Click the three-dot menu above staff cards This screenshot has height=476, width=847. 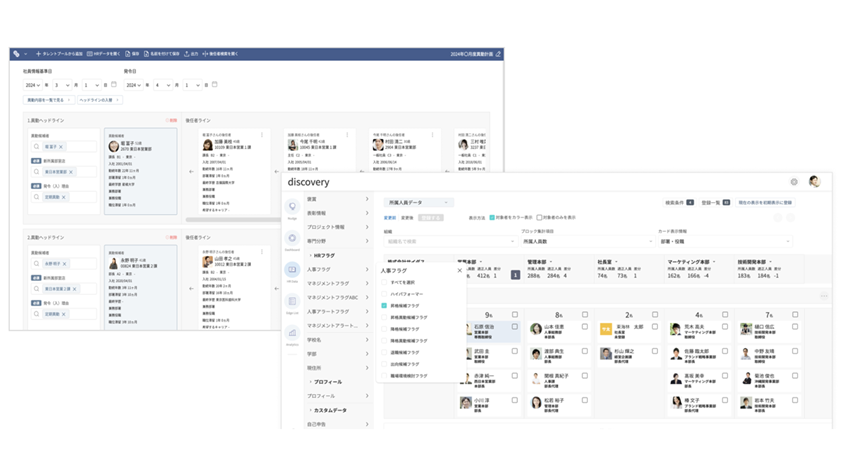coord(824,296)
